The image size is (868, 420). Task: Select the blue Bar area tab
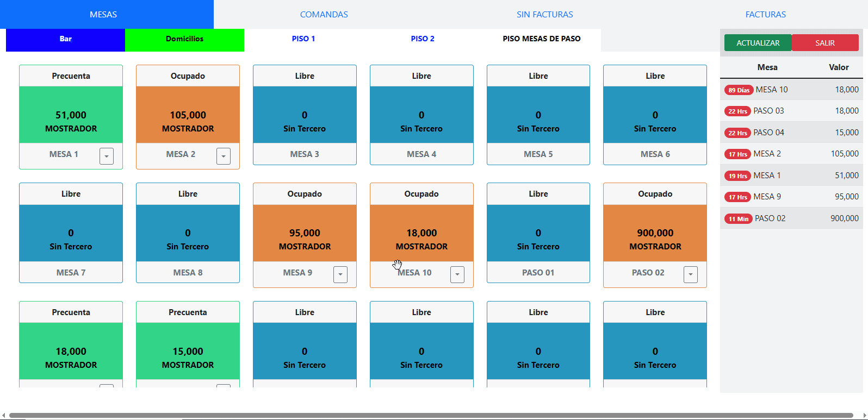pos(65,39)
